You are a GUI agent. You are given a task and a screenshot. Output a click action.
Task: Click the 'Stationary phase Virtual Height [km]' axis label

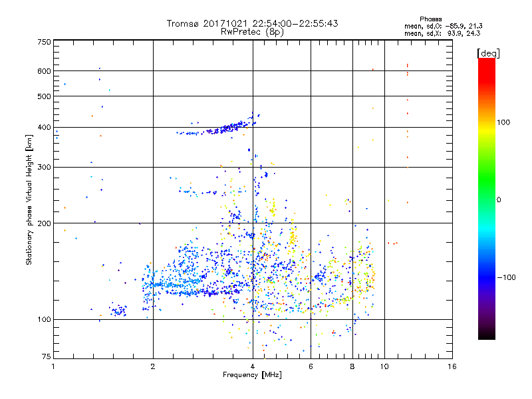click(x=29, y=199)
